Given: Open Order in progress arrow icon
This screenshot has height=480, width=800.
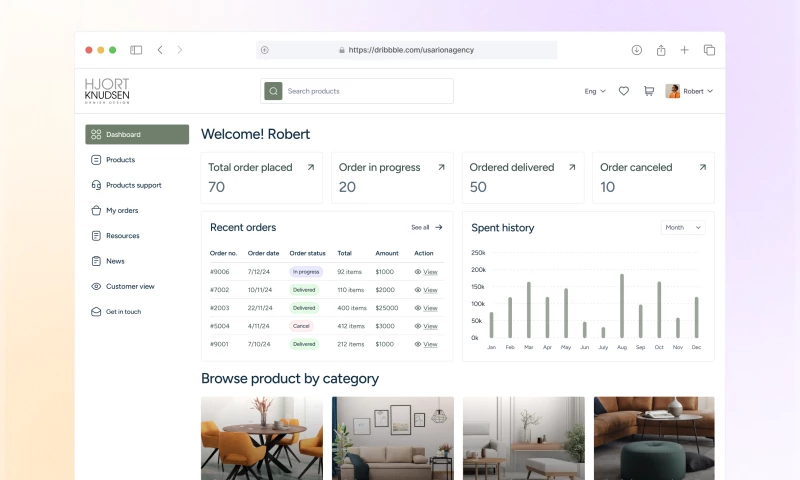Looking at the screenshot, I should click(x=441, y=167).
